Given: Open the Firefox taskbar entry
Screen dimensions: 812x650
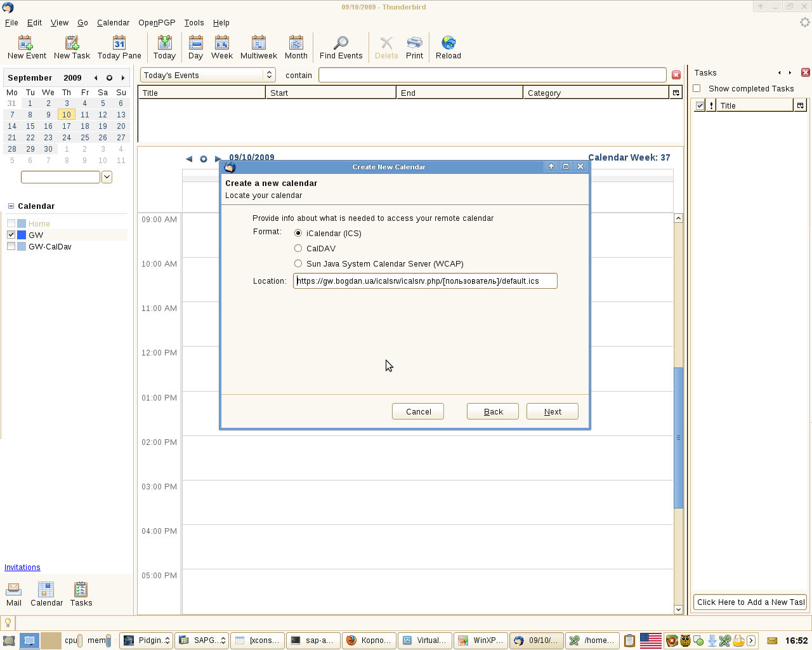Looking at the screenshot, I should pyautogui.click(x=369, y=640).
